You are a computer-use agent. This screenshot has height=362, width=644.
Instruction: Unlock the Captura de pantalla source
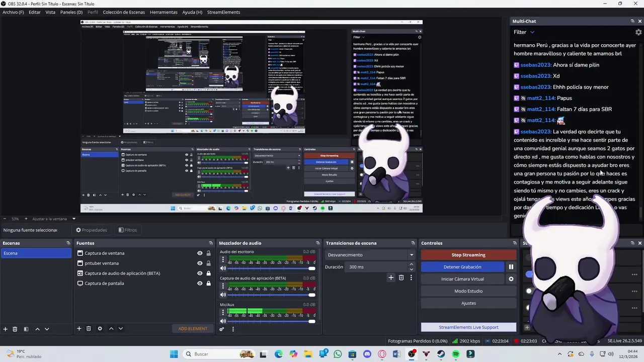coord(208,284)
